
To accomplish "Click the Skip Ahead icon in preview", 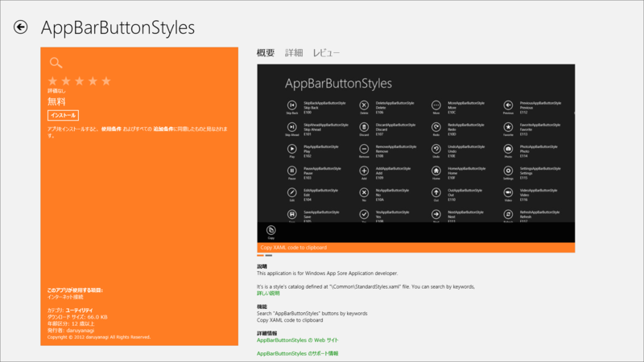I will click(x=291, y=127).
